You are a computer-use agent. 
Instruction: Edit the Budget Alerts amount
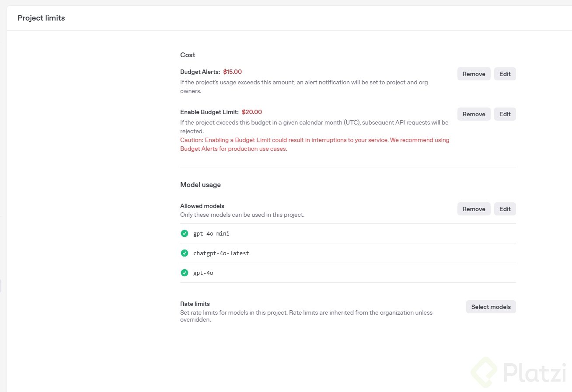505,74
